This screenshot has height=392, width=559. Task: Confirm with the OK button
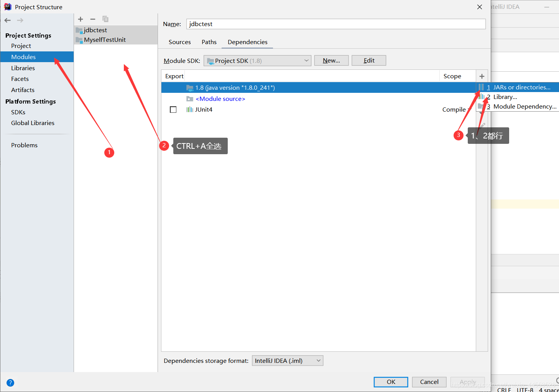[x=391, y=382]
